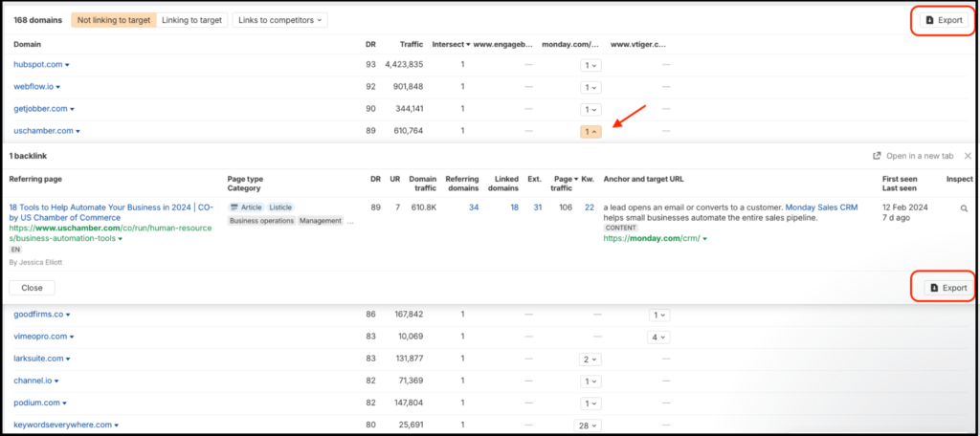Viewport: 980px width, 436px height.
Task: Dismiss backlink panel with X icon
Action: [x=968, y=156]
